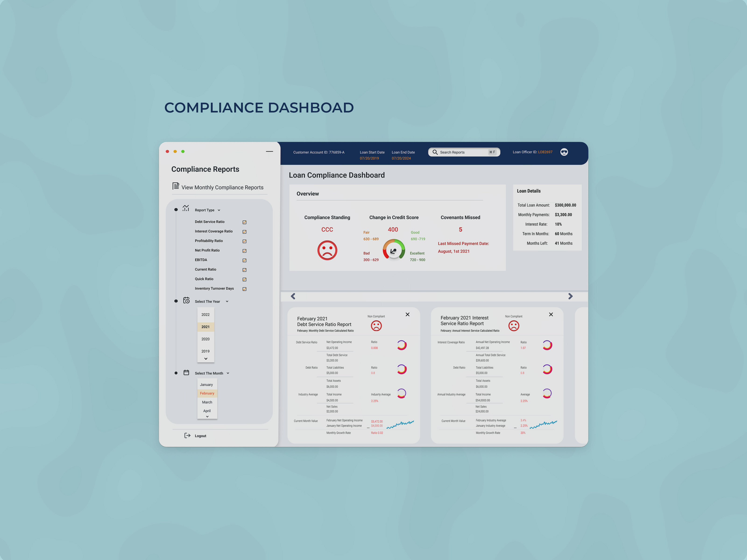Click Monthly Payments $3,300.00 value
Image resolution: width=747 pixels, height=560 pixels.
pyautogui.click(x=563, y=215)
